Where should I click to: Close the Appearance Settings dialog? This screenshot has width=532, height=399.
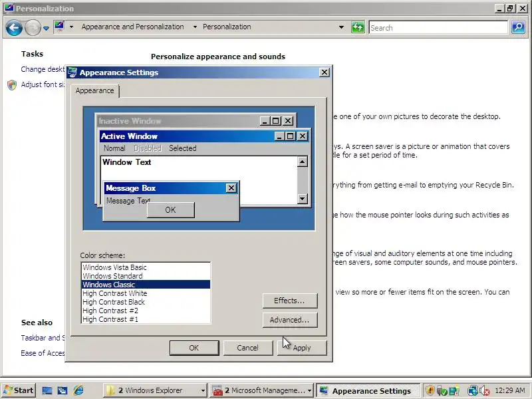pos(325,72)
